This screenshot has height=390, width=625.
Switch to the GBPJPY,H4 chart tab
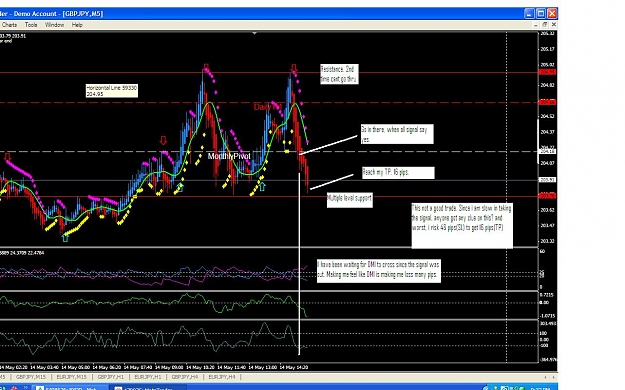[185, 377]
